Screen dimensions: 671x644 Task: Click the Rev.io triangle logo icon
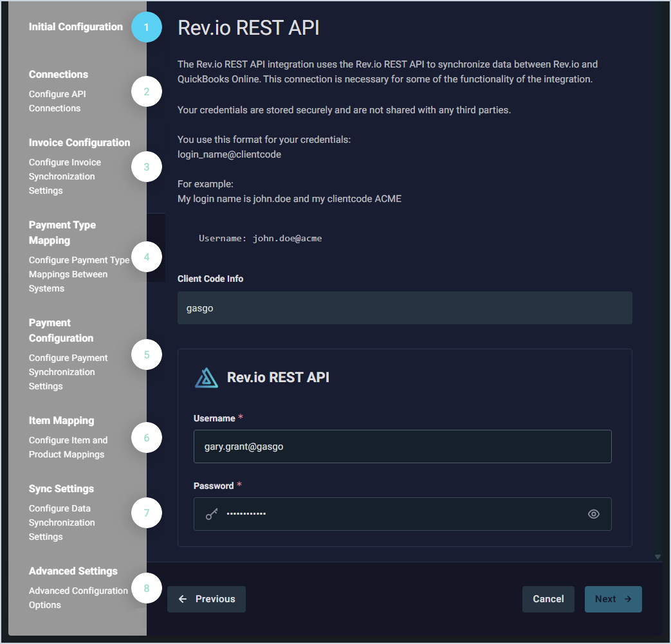coord(207,378)
